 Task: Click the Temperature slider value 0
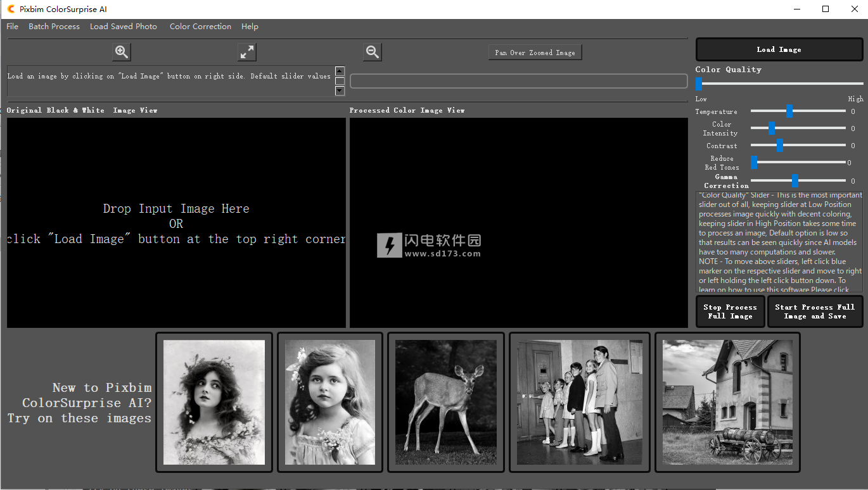pyautogui.click(x=853, y=111)
